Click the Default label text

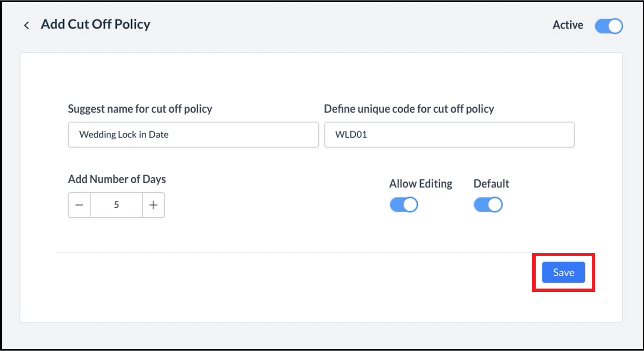click(491, 184)
